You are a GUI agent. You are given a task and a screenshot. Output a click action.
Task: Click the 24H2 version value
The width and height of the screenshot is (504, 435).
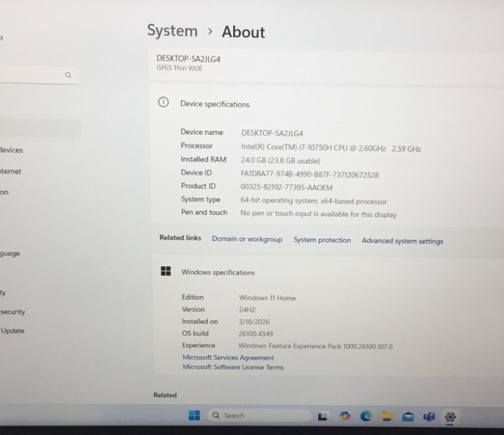(x=247, y=310)
